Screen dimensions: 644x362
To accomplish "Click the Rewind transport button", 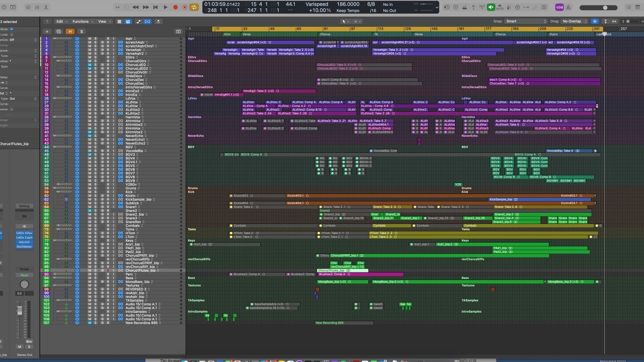I will (x=136, y=7).
